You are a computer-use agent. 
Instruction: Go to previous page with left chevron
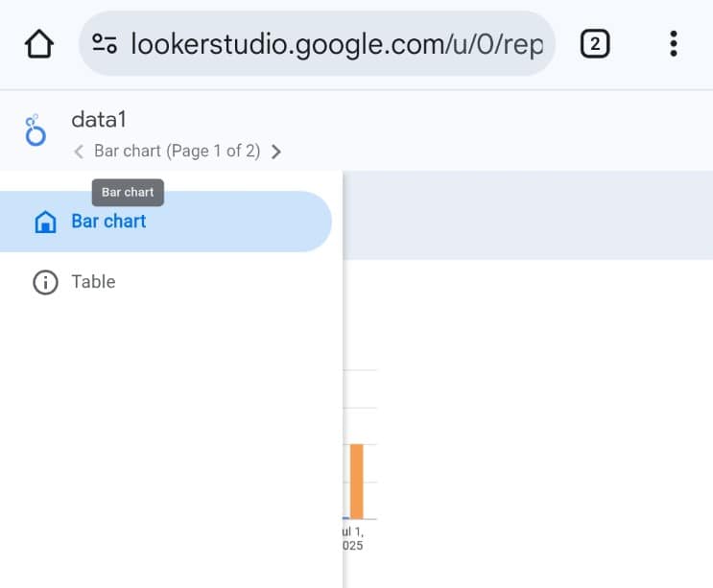pos(79,152)
